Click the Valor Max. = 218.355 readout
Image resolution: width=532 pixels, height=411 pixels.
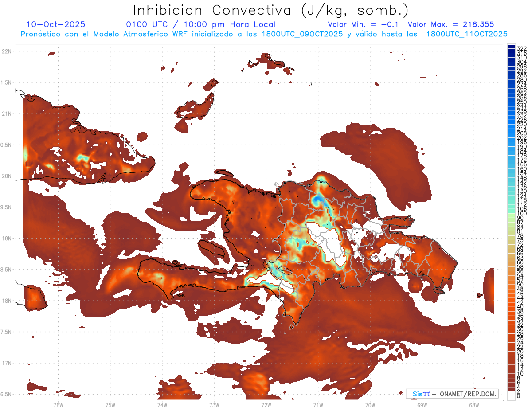[x=451, y=24]
